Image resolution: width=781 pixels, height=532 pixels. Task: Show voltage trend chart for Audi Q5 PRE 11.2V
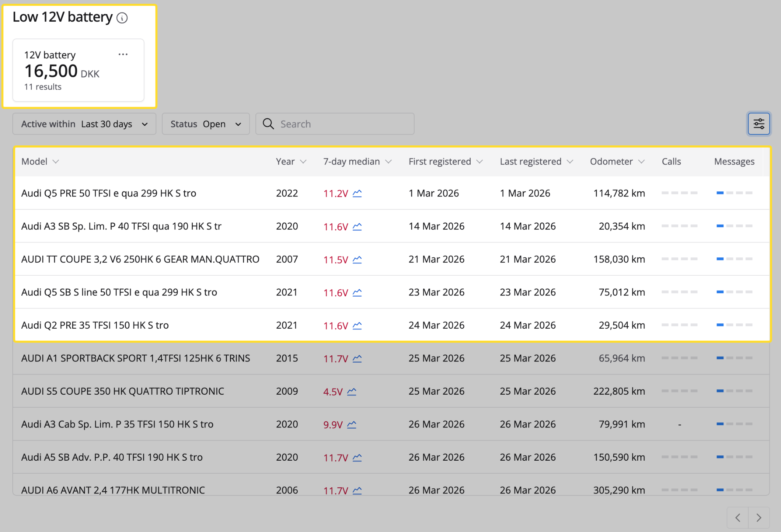[357, 193]
